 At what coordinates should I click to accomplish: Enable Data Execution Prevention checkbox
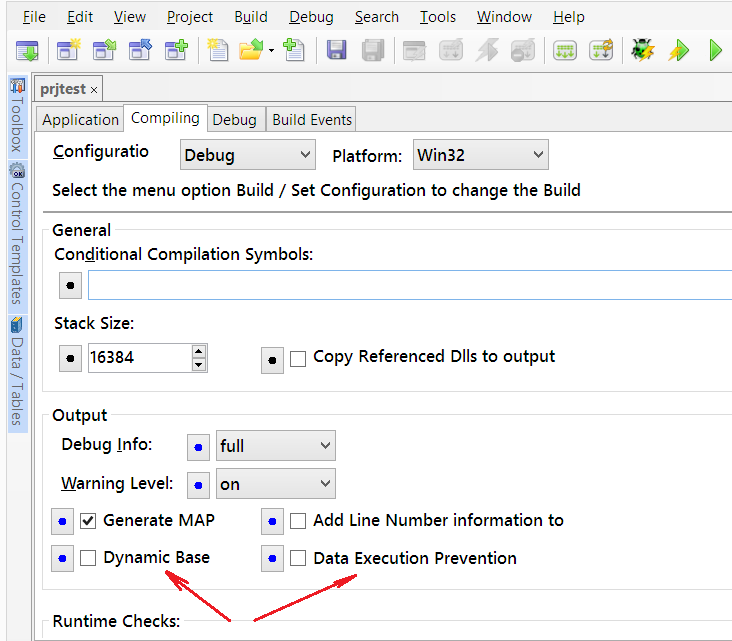[x=298, y=558]
